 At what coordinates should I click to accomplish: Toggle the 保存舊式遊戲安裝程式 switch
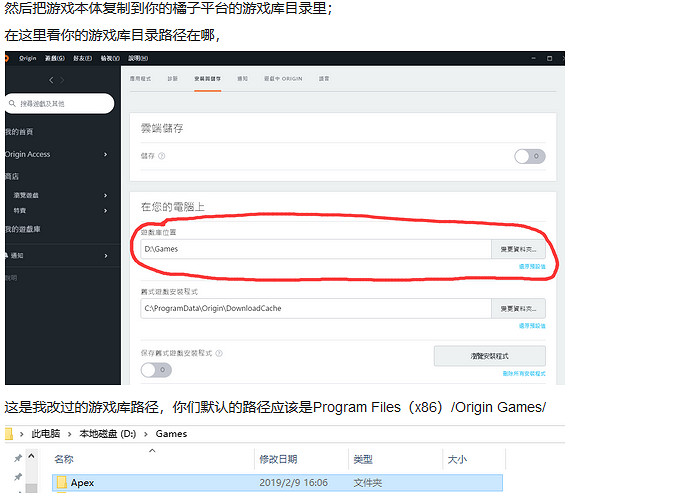coord(156,370)
